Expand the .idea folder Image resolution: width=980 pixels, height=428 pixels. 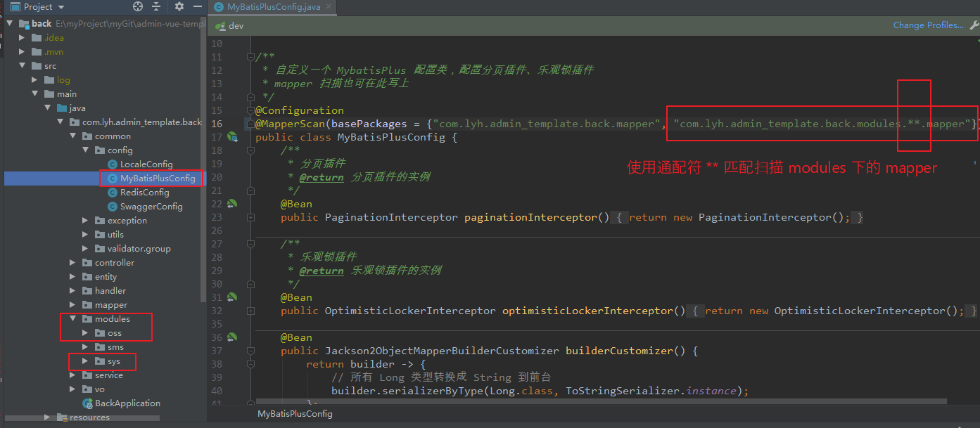pos(22,38)
